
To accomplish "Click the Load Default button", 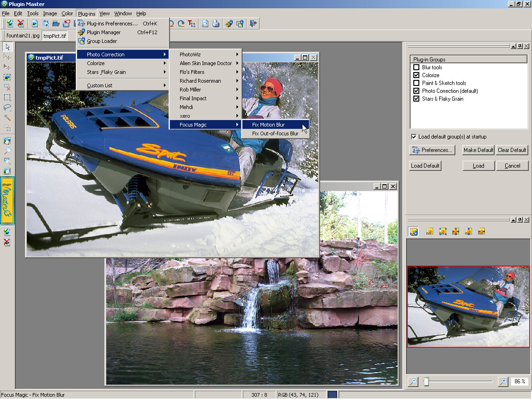I will click(x=425, y=166).
